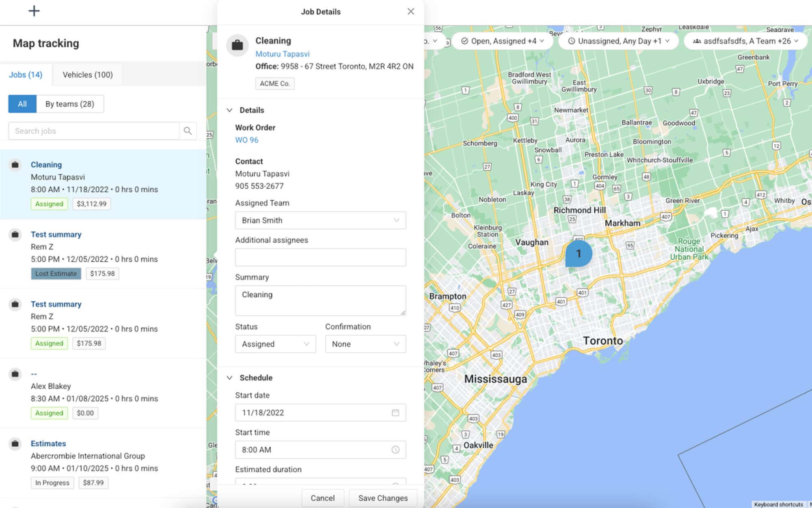Click the magnifier icon in the job search bar
Image resolution: width=812 pixels, height=508 pixels.
[188, 131]
